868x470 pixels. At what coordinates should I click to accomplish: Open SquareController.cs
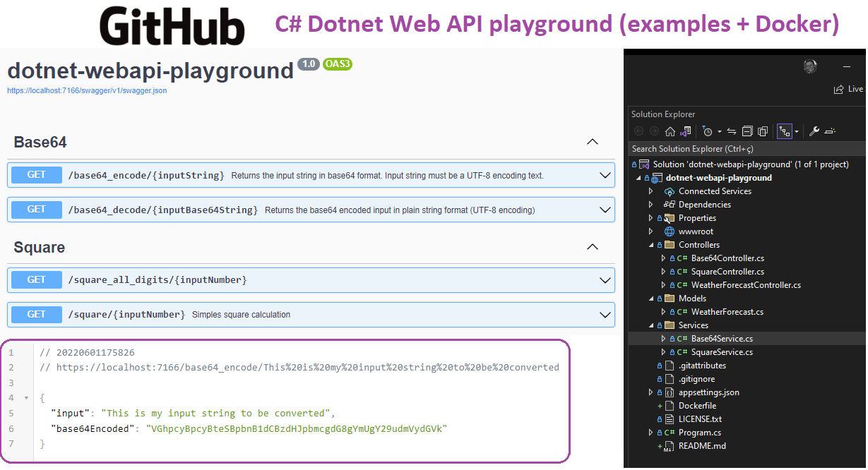727,272
